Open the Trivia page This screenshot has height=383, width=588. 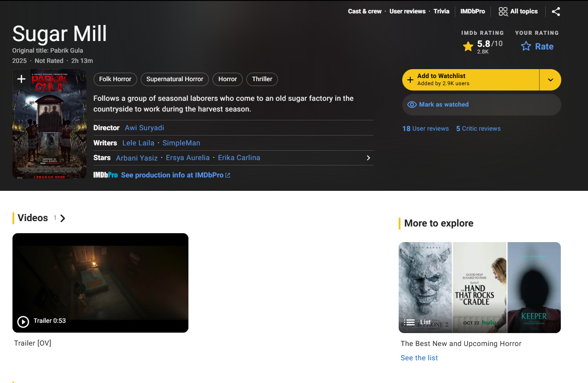coord(441,12)
